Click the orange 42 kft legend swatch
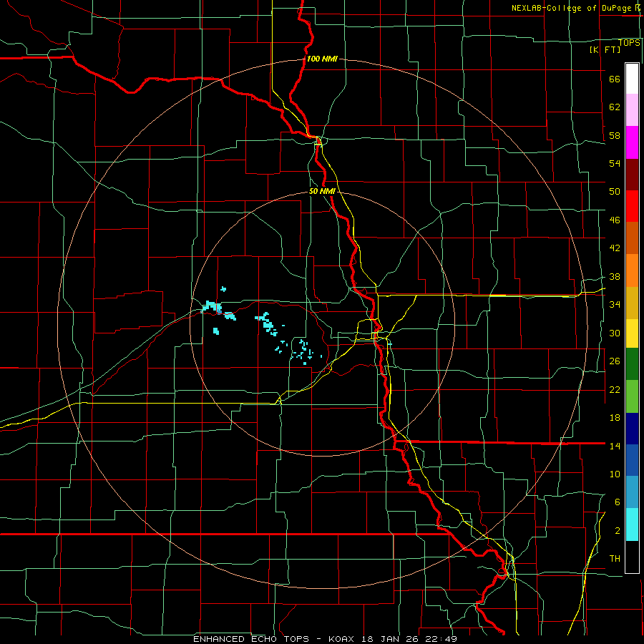Viewport: 644px width, 644px height. click(x=632, y=270)
